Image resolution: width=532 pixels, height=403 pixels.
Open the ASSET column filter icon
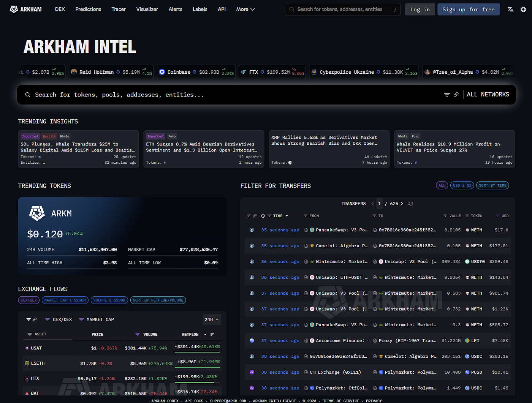(30, 334)
